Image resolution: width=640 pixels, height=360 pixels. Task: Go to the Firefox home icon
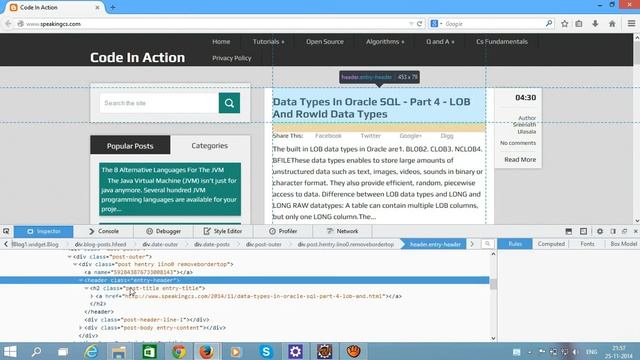click(612, 24)
